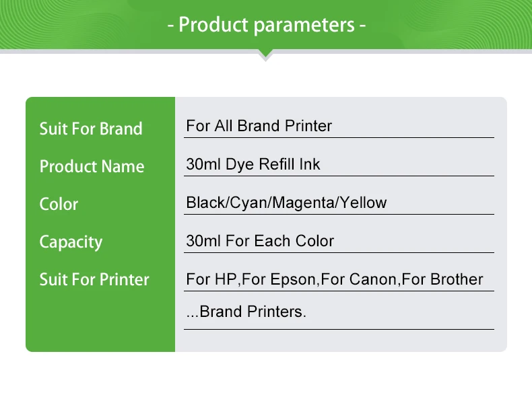Click the For HP,For Epson printer list text

point(335,279)
